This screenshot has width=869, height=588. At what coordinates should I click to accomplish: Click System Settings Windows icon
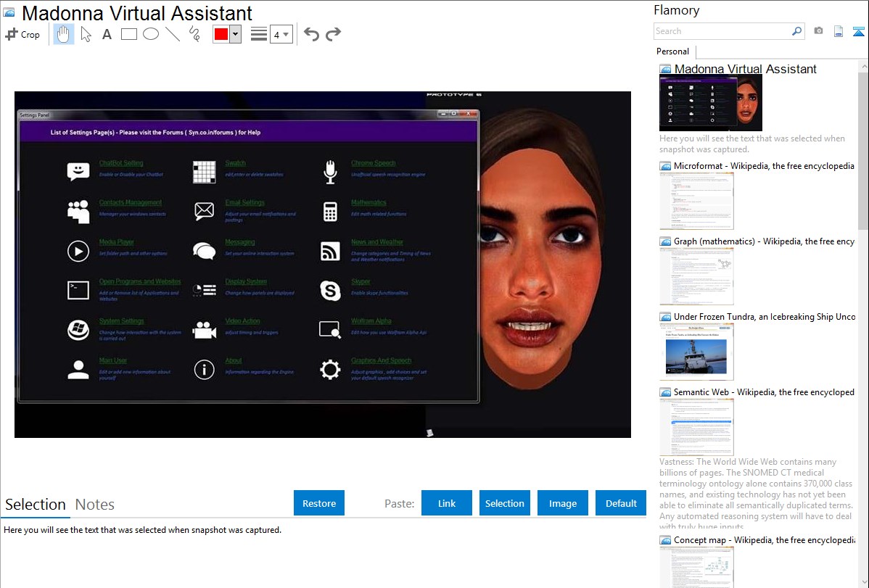(78, 331)
